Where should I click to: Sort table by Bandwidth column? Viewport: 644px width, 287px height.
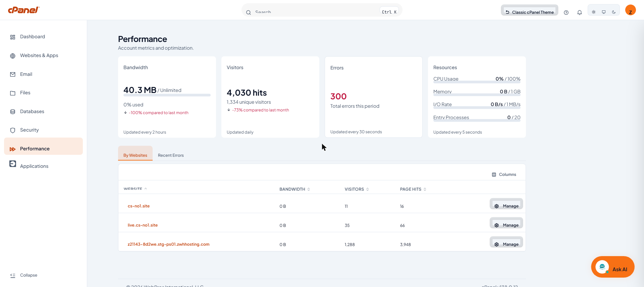(x=295, y=189)
